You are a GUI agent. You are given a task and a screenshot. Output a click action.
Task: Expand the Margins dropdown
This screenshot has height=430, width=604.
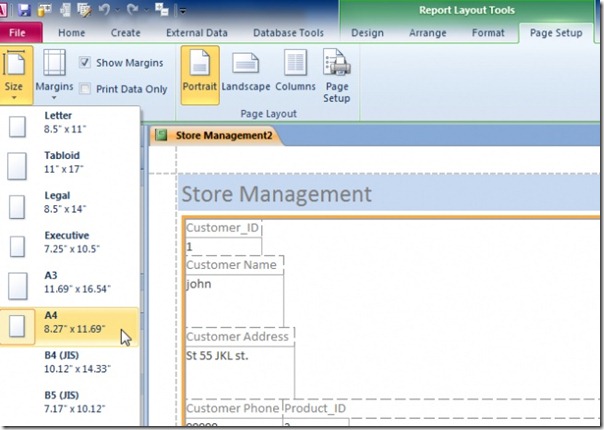tap(53, 73)
